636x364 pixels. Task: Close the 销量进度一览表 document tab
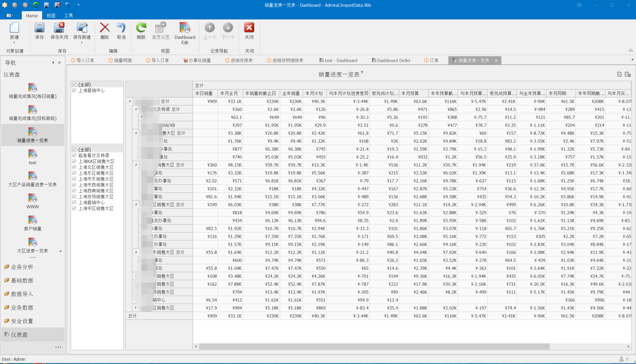pyautogui.click(x=496, y=60)
